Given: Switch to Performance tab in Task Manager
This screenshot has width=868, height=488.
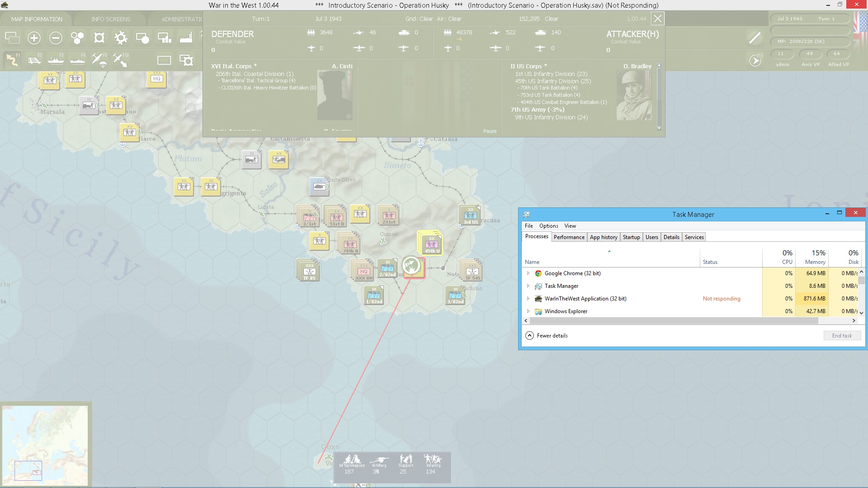Looking at the screenshot, I should pos(569,237).
